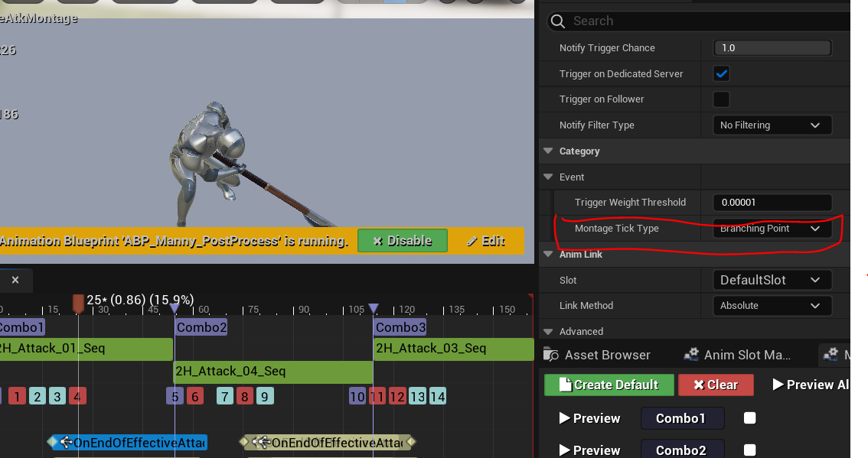
Task: Collapse the Advanced section
Action: coord(549,331)
